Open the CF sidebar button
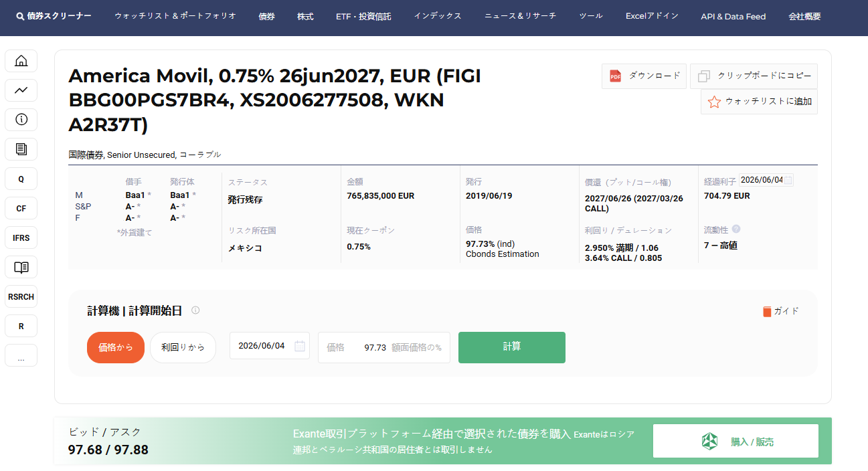The height and width of the screenshot is (471, 868). (x=21, y=208)
